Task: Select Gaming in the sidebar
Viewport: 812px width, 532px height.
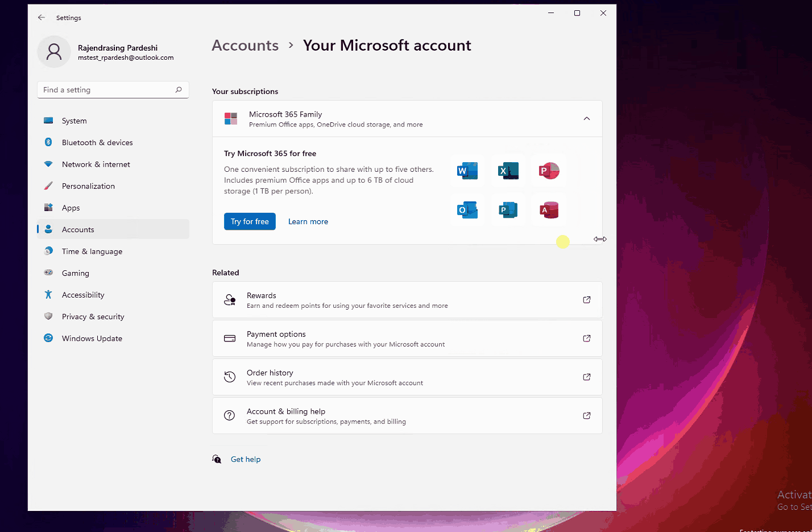Action: [113, 273]
